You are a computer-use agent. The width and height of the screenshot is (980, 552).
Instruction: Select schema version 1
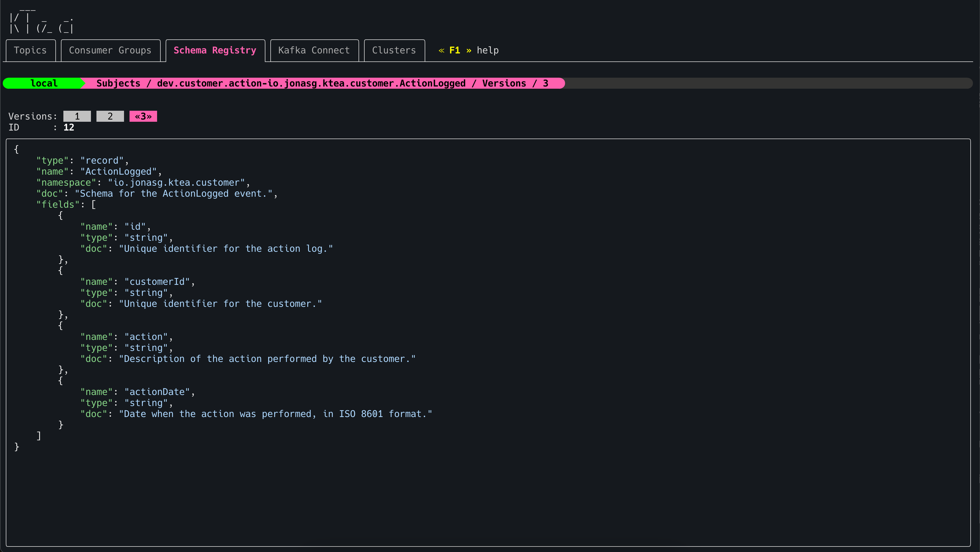point(77,116)
